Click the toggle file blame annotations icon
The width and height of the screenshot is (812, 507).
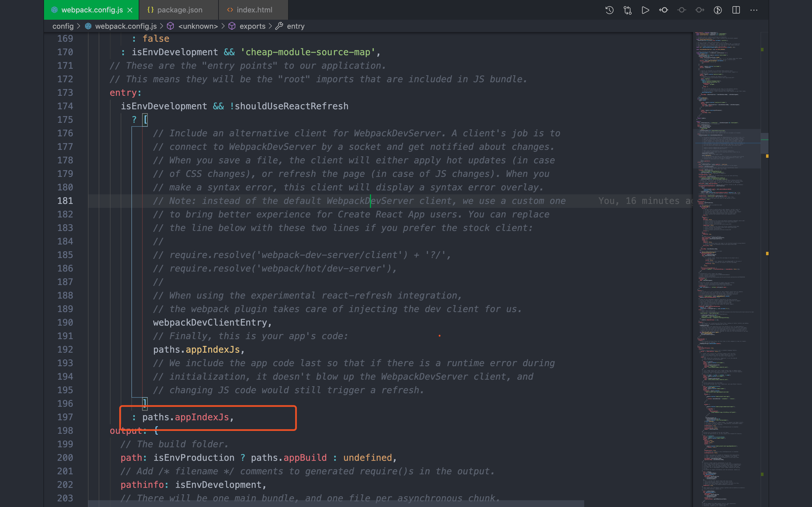pos(718,10)
